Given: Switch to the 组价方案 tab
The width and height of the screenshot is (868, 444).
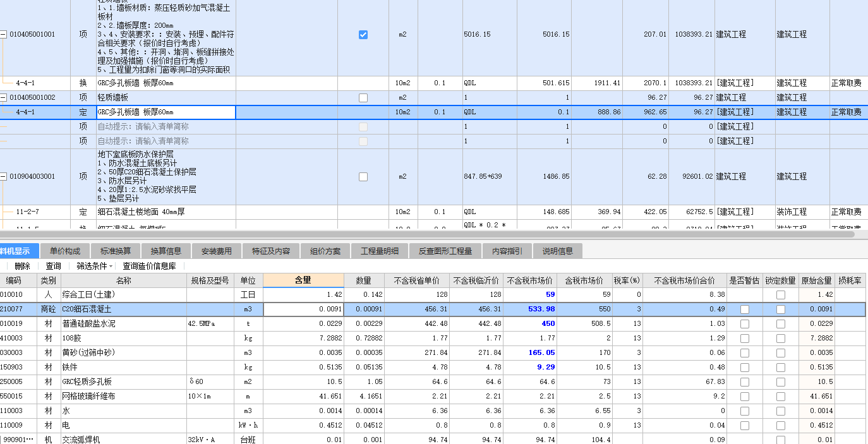Looking at the screenshot, I should (x=325, y=251).
